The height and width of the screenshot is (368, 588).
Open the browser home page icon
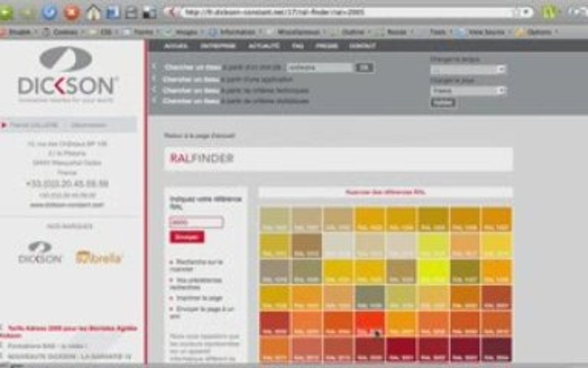tap(93, 13)
